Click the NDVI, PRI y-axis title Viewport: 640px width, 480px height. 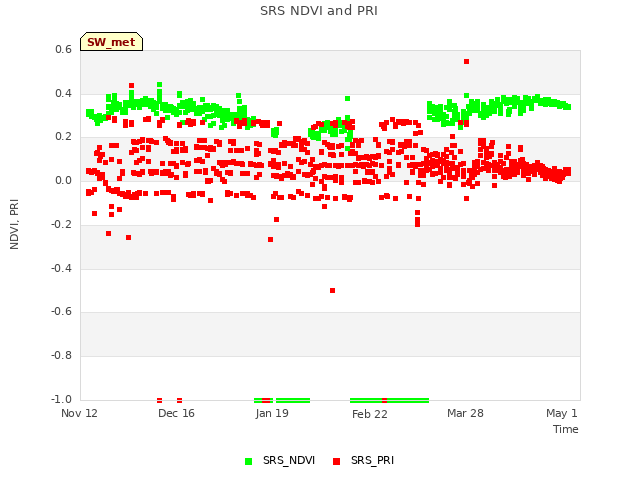[x=14, y=224]
